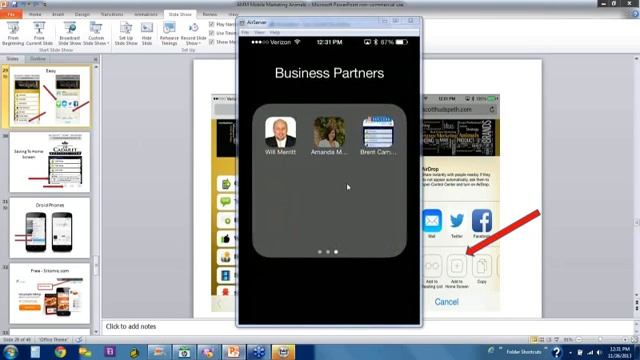Image resolution: width=640 pixels, height=360 pixels.
Task: Start slideshow From Beginning
Action: point(13,33)
